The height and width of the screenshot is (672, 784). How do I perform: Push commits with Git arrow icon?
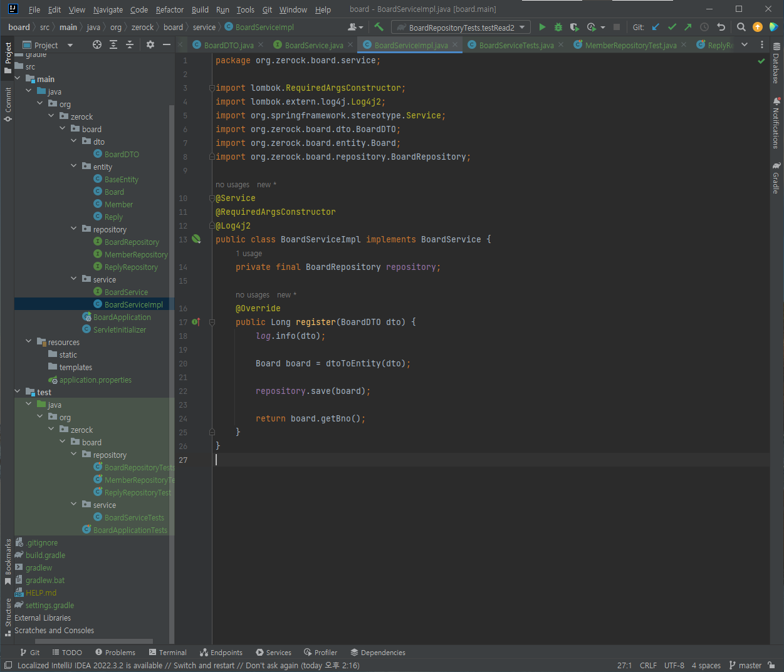(688, 27)
